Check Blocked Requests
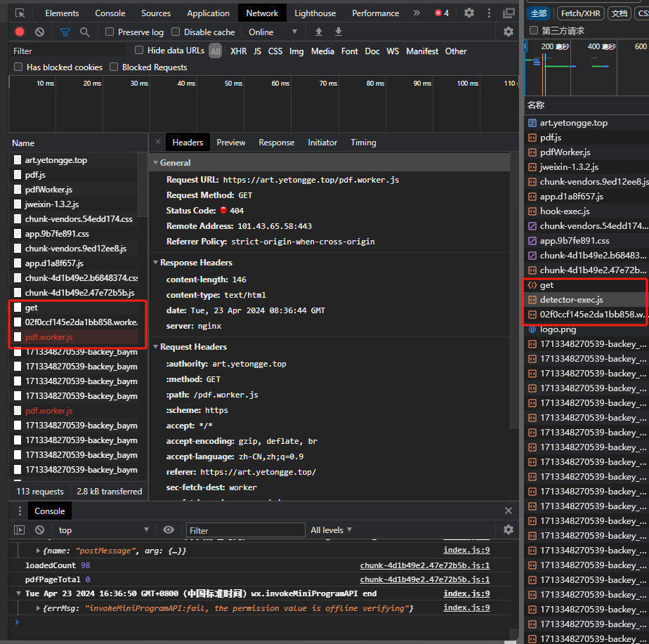Viewport: 649px width, 644px height. click(114, 67)
